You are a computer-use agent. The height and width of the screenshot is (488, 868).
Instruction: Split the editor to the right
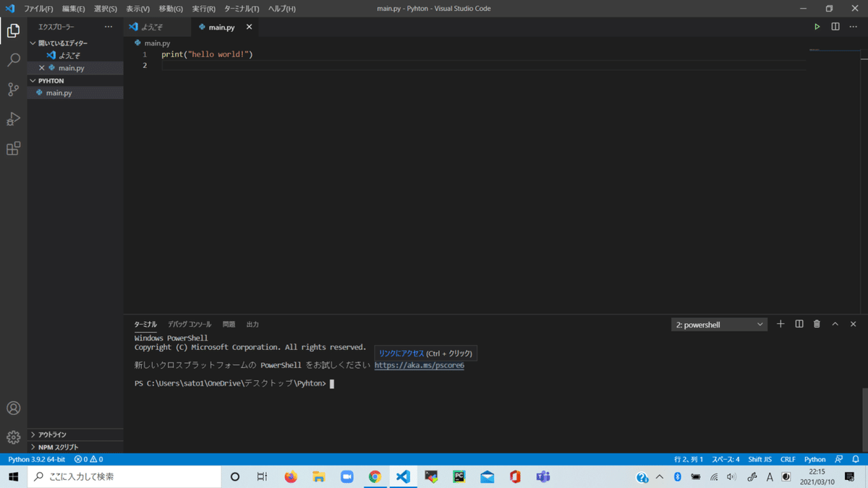pos(835,27)
